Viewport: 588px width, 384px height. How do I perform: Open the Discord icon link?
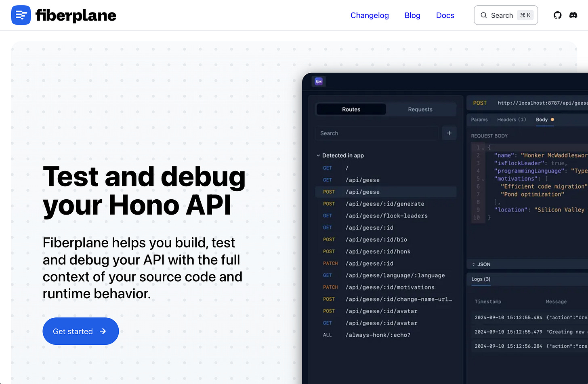pos(573,15)
